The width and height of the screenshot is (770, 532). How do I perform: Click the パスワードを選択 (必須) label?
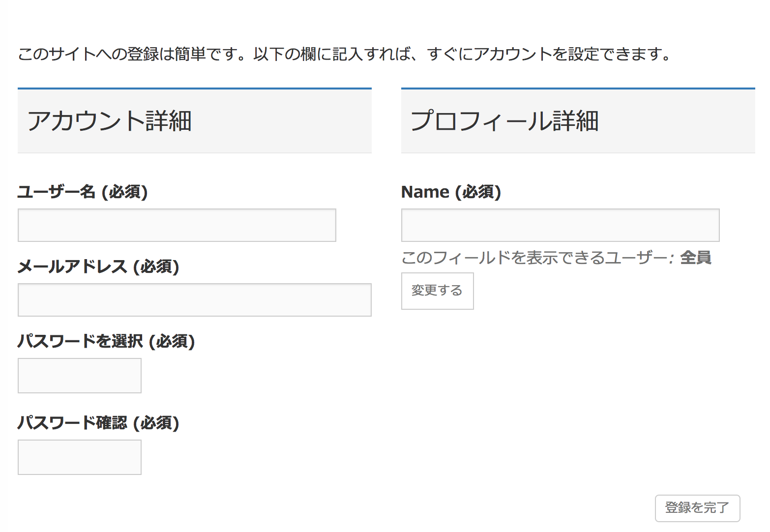[106, 341]
